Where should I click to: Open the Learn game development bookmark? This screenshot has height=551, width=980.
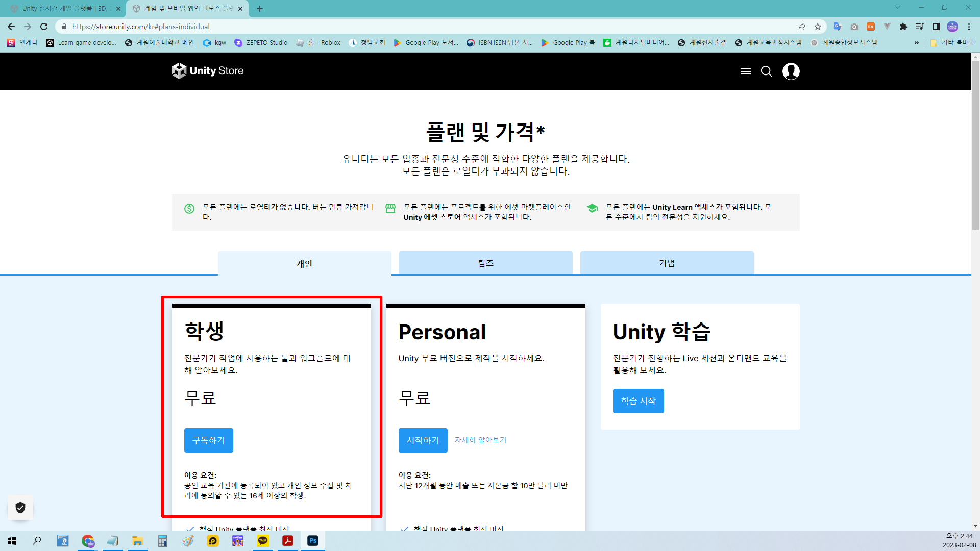[81, 43]
